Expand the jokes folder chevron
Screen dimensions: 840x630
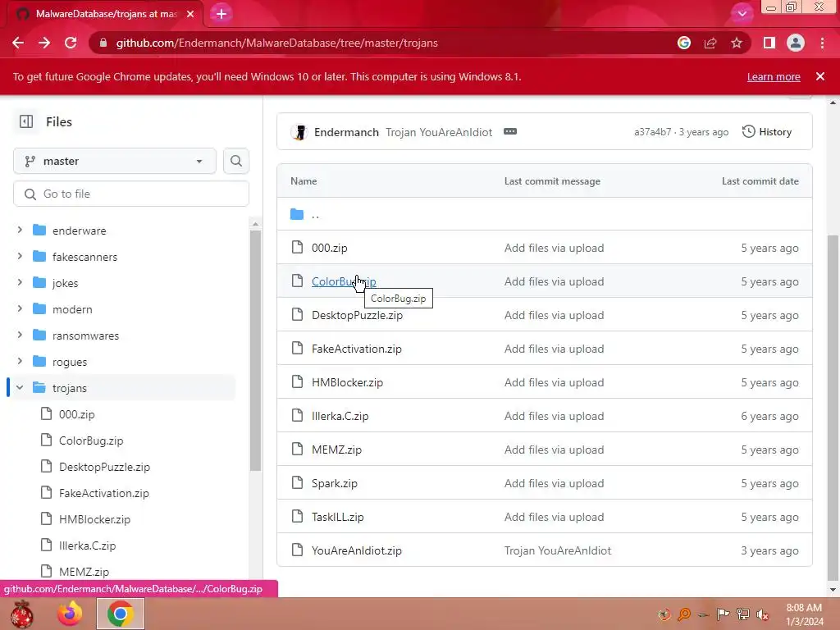20,282
